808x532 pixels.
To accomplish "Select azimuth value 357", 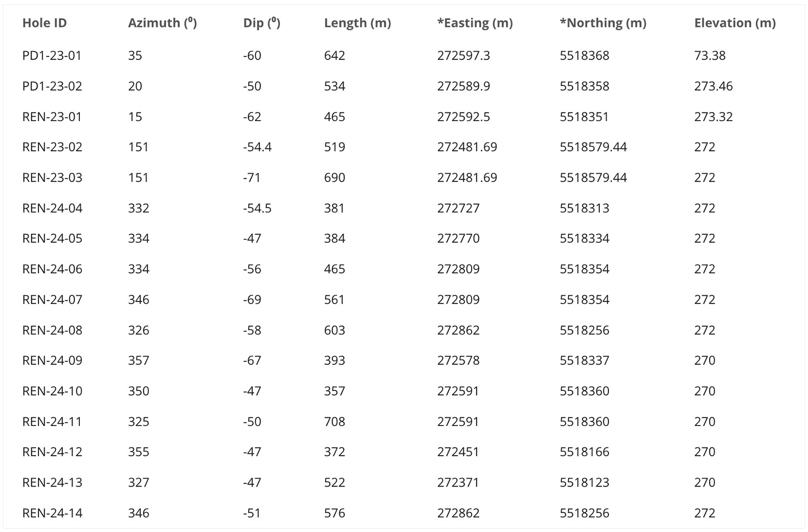I will pyautogui.click(x=138, y=360).
